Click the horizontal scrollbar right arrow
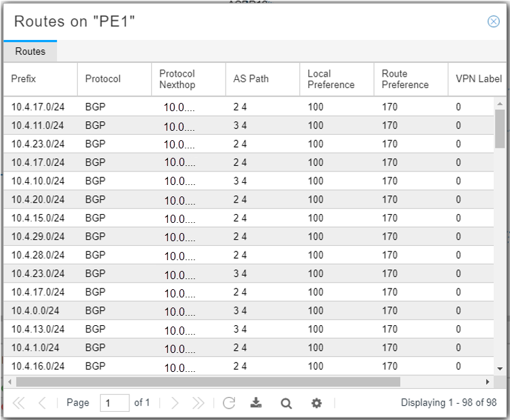The width and height of the screenshot is (510, 420). 487,382
